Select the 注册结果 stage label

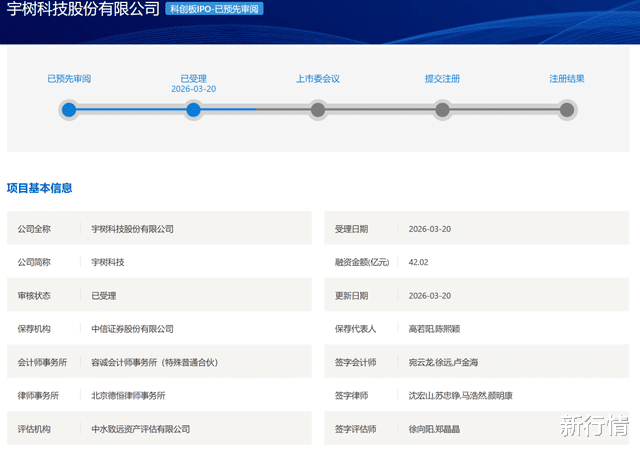(x=567, y=78)
